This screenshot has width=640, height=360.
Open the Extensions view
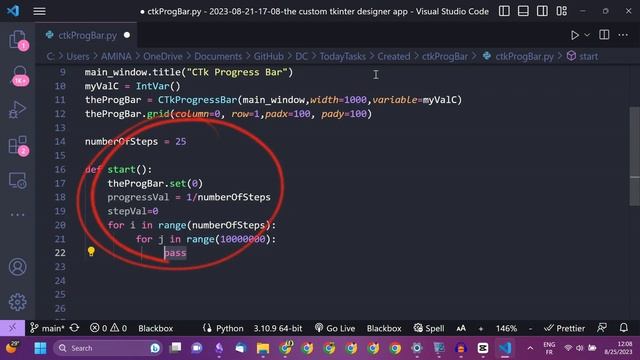[18, 145]
